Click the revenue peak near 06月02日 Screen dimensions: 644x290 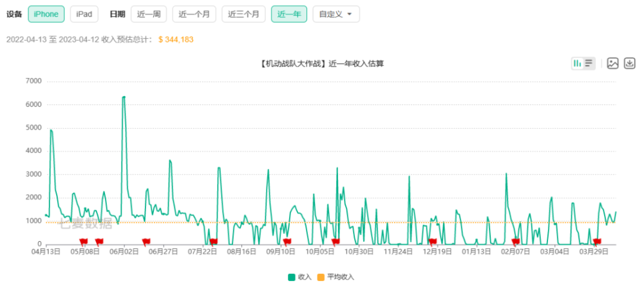tap(124, 97)
